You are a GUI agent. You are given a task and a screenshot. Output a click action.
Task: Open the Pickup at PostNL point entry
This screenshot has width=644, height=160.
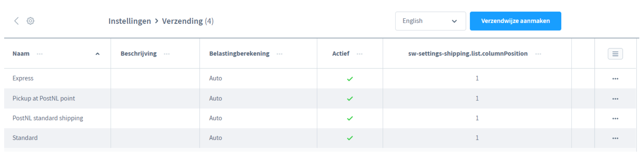click(x=44, y=99)
